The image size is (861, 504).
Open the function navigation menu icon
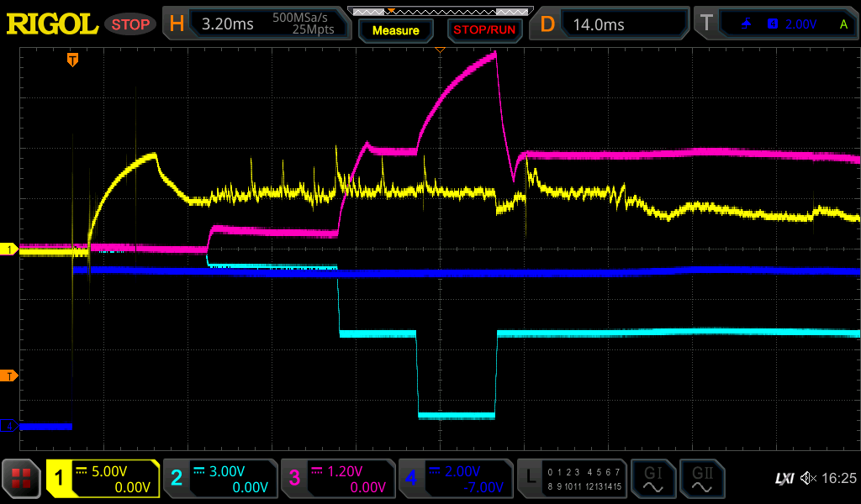21,479
